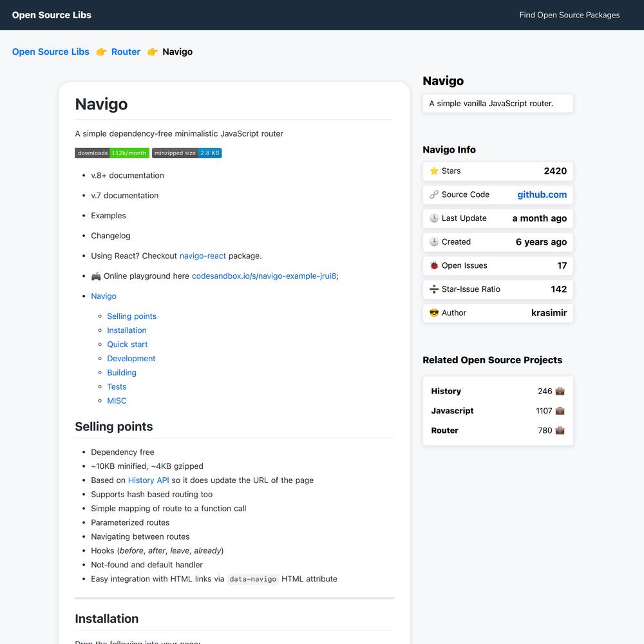The width and height of the screenshot is (644, 644).
Task: Click the 'v.7 documentation' list item
Action: [125, 196]
